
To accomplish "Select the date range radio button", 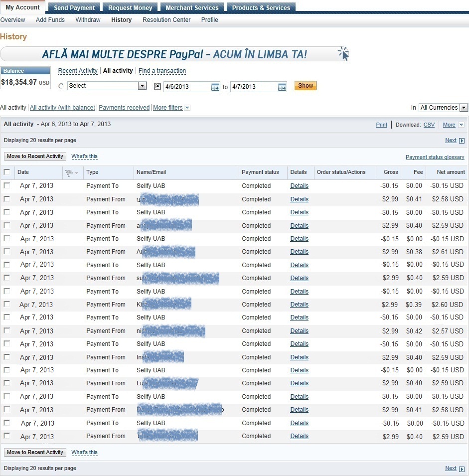I will pos(157,87).
